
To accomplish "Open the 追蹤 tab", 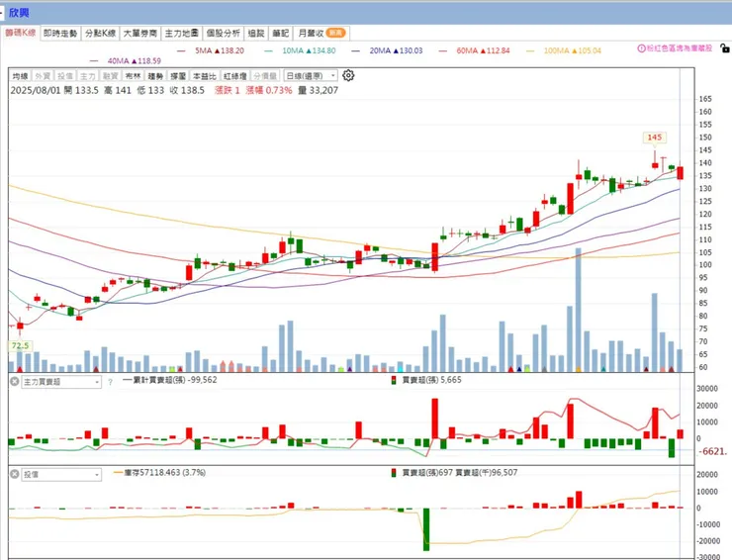I will tap(256, 34).
